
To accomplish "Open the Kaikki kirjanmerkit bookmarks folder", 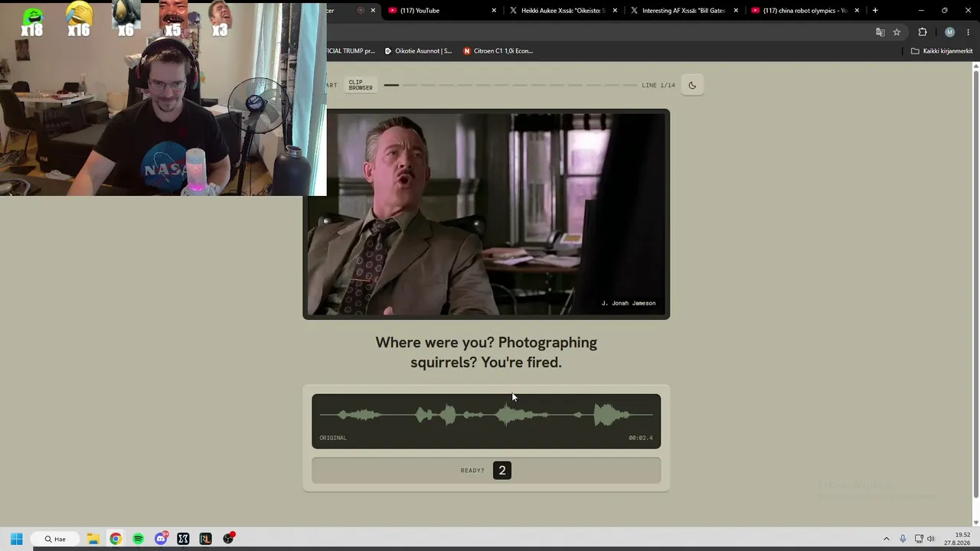I will 942,51.
